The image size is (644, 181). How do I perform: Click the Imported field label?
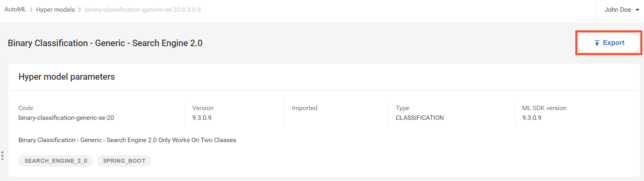(305, 108)
